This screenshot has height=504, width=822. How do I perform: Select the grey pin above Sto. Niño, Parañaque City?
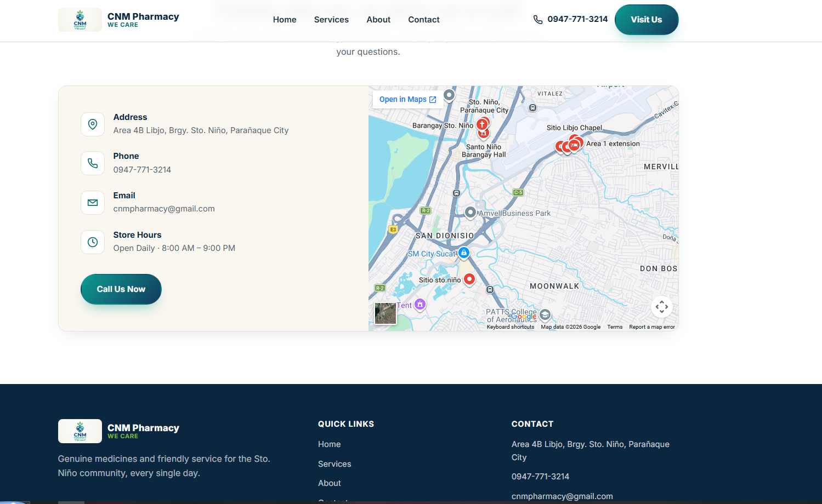[449, 95]
